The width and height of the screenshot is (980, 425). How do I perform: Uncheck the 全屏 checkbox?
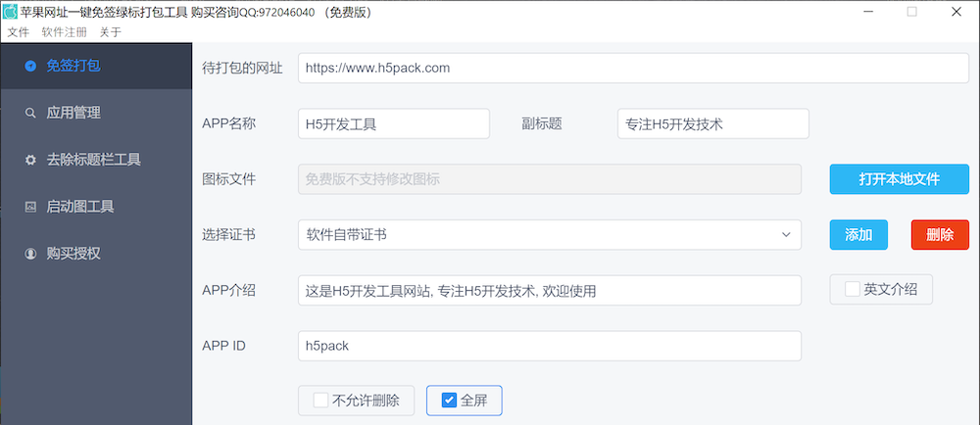[x=449, y=400]
